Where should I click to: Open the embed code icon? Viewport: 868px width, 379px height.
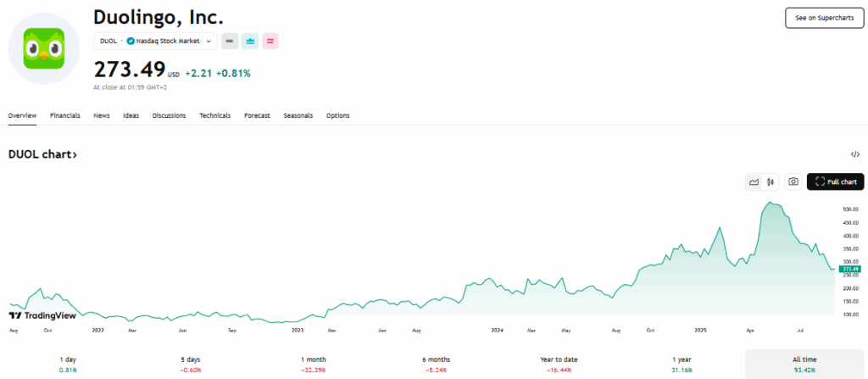[x=855, y=154]
